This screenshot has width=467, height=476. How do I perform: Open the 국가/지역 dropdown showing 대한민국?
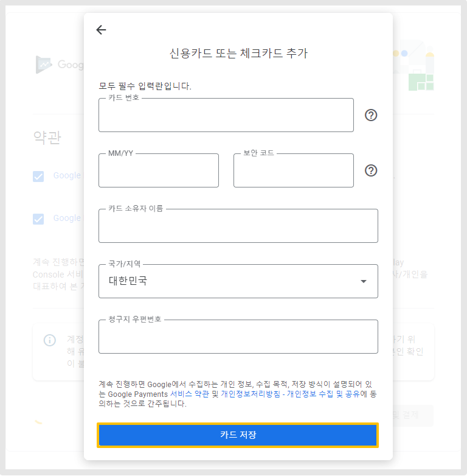pyautogui.click(x=231, y=281)
